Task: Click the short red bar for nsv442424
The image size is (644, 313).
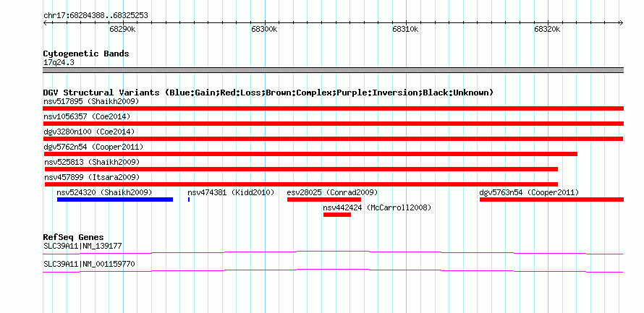Action: click(x=337, y=215)
